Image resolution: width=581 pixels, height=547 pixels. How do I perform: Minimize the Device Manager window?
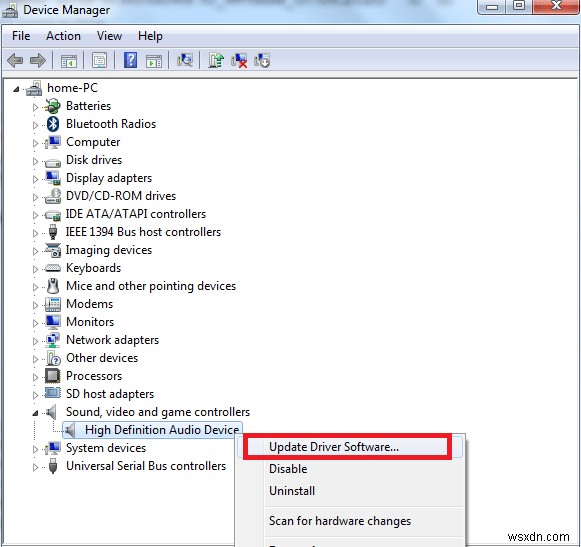point(492,6)
